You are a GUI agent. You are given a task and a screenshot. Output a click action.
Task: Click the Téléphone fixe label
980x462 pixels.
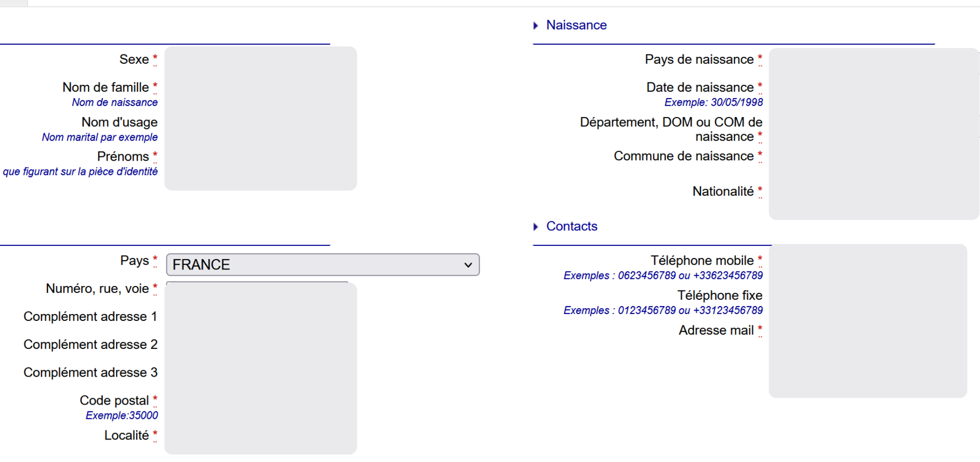click(x=719, y=295)
